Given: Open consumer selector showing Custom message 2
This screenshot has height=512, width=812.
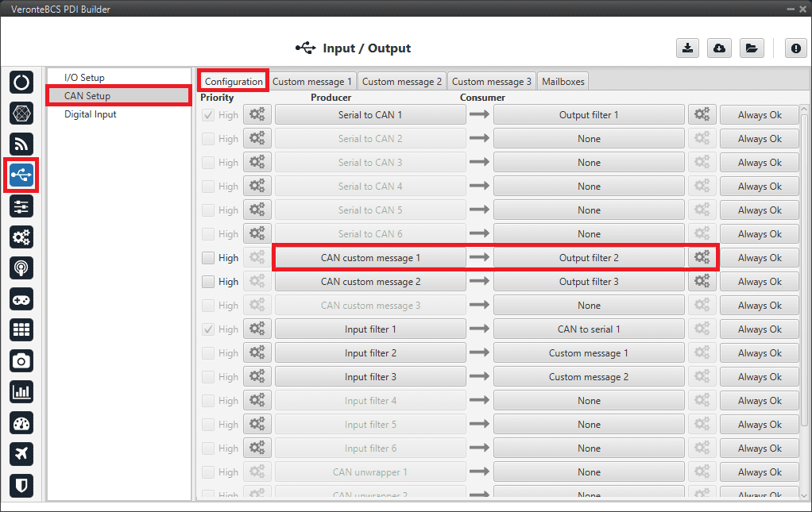Looking at the screenshot, I should tap(589, 376).
